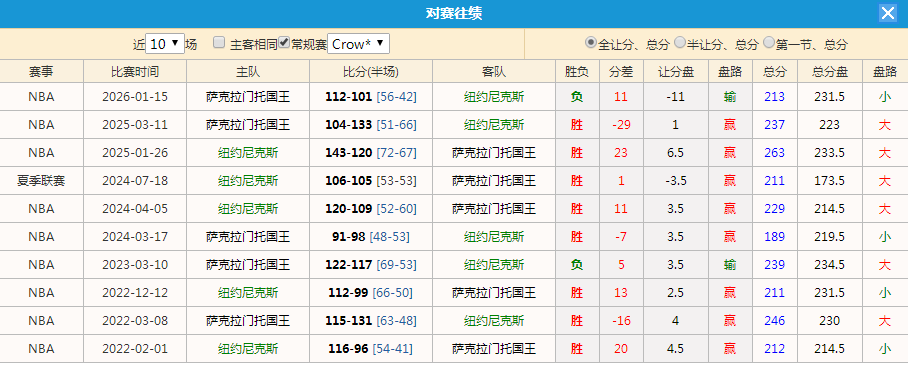Click the half-time score [72-67]

pyautogui.click(x=396, y=153)
